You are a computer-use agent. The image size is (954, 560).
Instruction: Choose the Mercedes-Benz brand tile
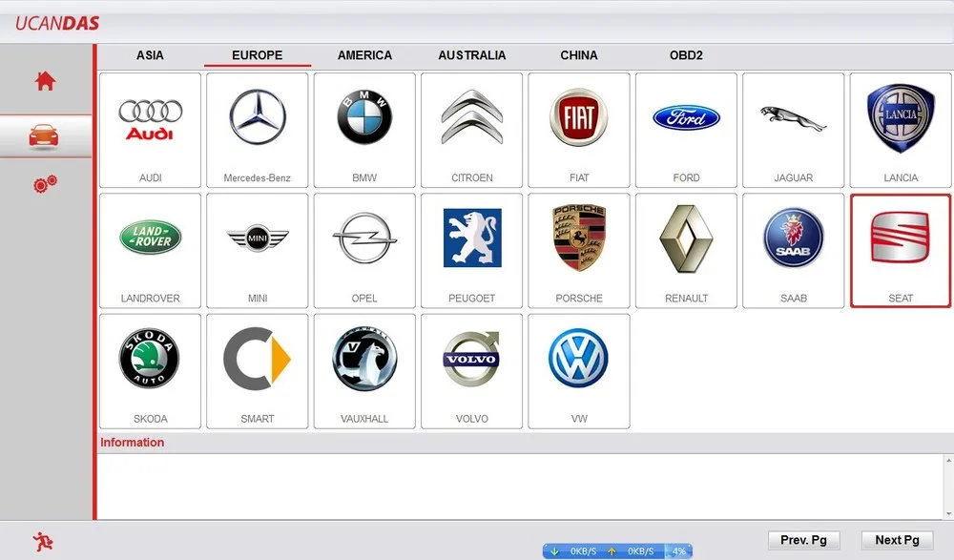point(258,131)
